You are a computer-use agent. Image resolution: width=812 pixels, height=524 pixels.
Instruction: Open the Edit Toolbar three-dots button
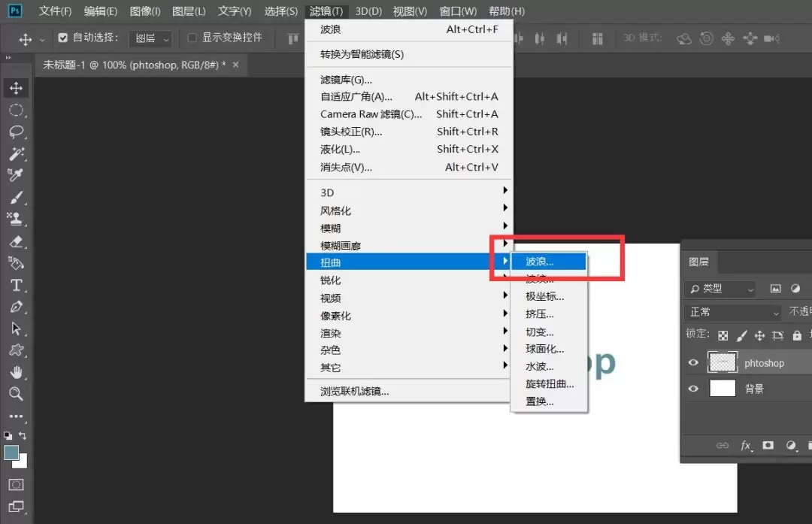16,416
